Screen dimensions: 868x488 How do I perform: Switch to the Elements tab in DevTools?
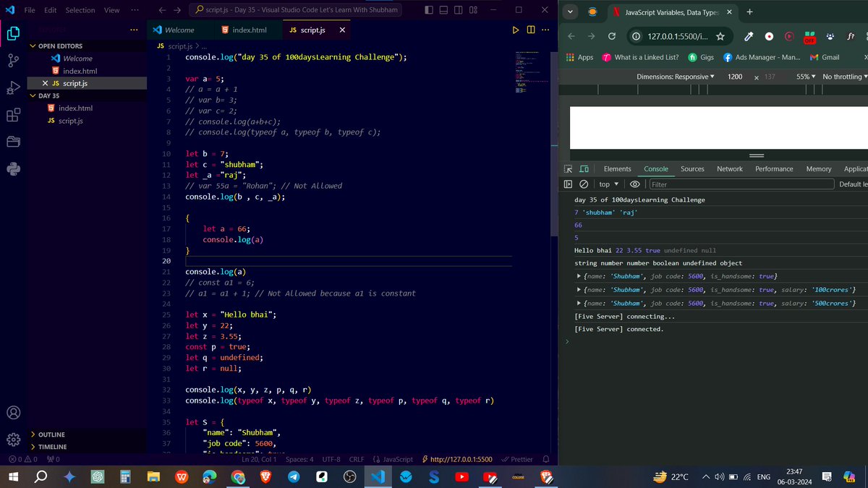click(x=617, y=168)
